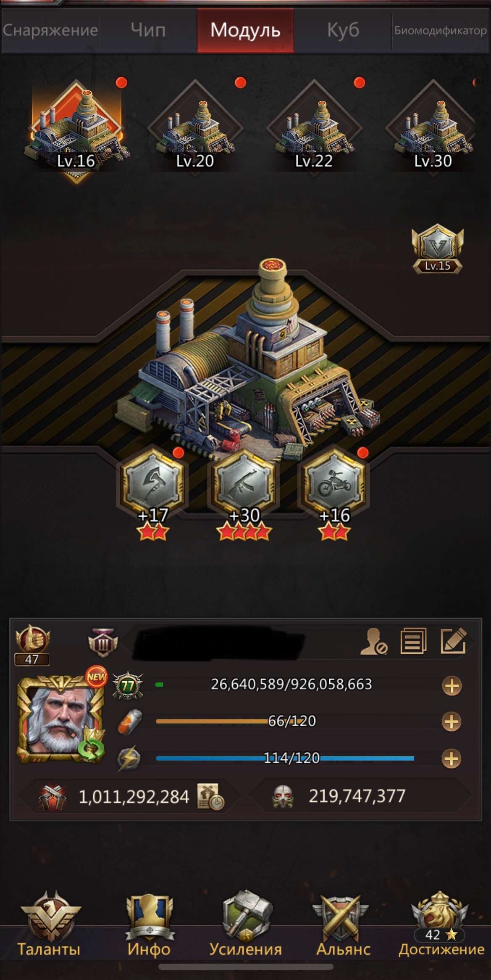Edit the player name with pencil icon
Screen dimensions: 491x980
[453, 641]
